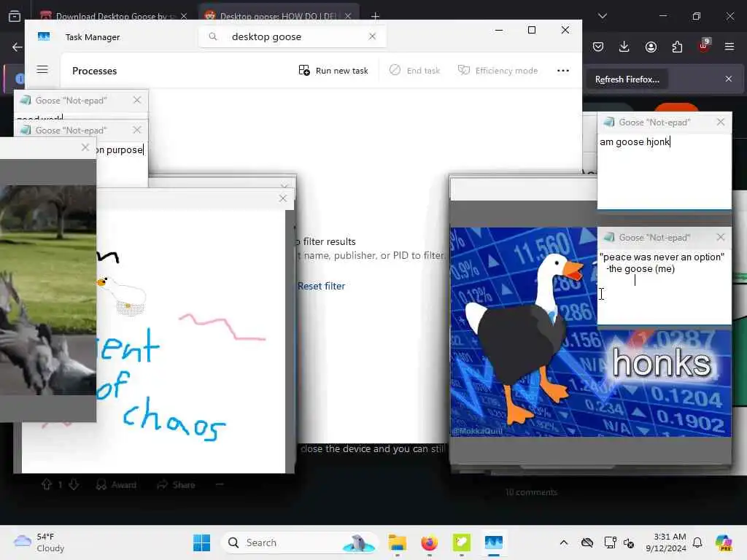747x560 pixels.
Task: Open the muted volume tray icon
Action: (629, 542)
